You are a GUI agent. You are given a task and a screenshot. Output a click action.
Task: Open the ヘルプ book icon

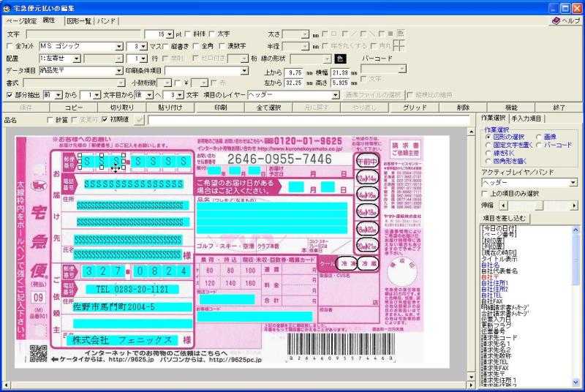[556, 21]
